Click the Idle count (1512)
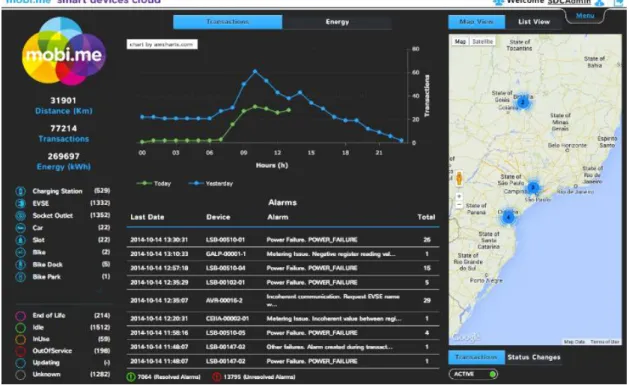Viewport: 629px width, 385px height. 100,327
